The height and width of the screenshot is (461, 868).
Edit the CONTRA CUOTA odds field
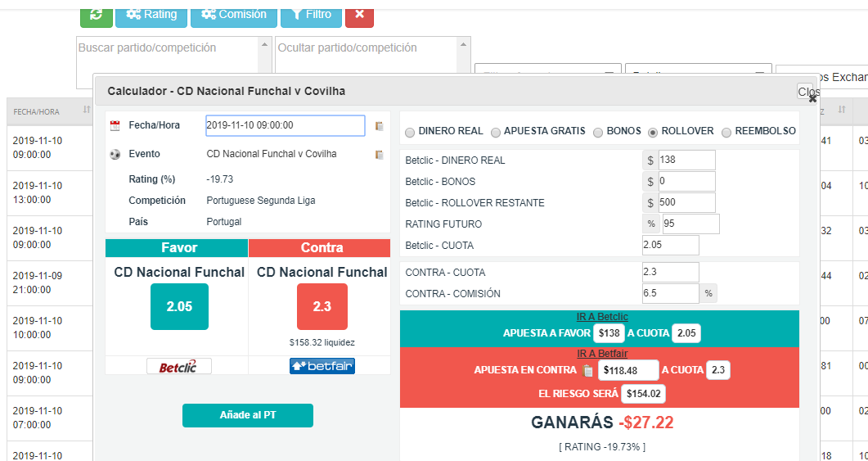coord(671,273)
